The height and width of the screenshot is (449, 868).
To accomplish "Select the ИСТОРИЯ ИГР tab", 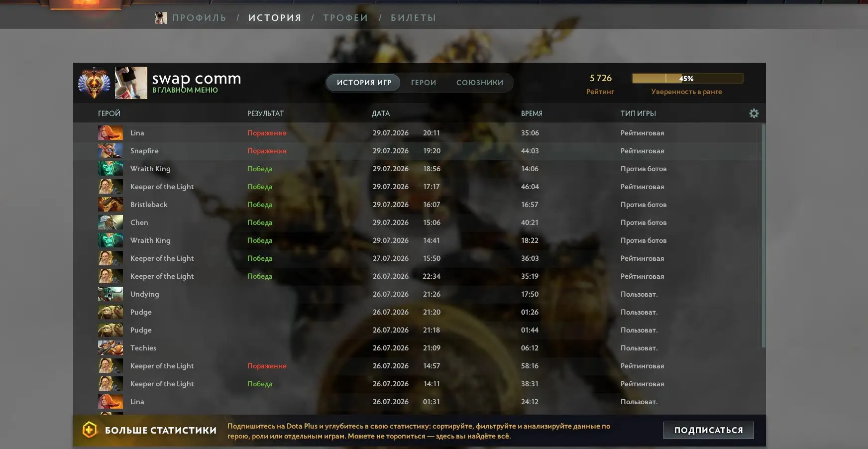I will pyautogui.click(x=364, y=83).
